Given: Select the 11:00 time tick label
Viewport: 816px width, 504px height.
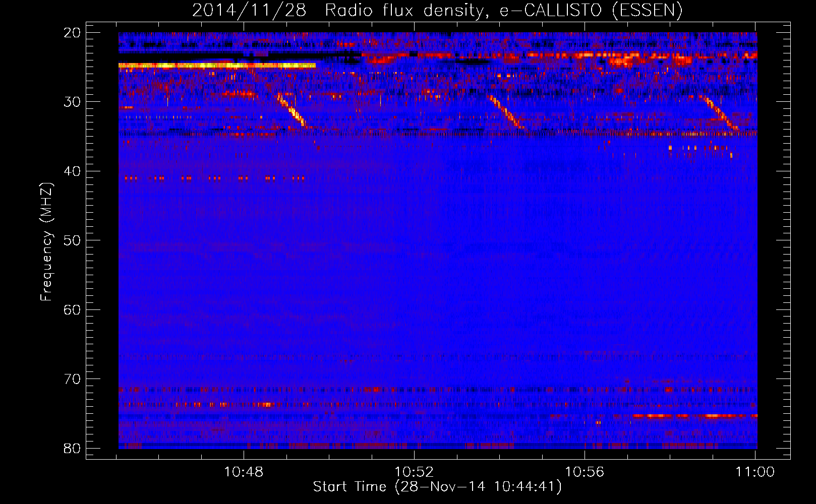Looking at the screenshot, I should pos(754,472).
